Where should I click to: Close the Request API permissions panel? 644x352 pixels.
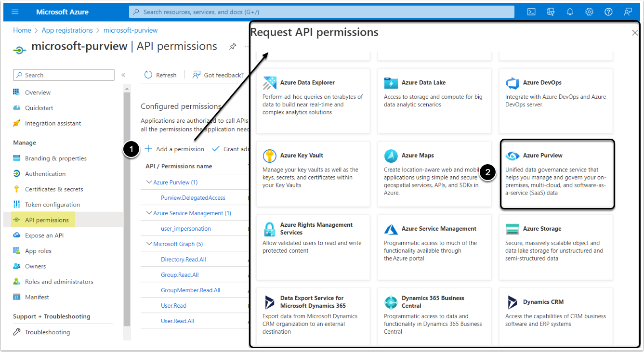pos(635,33)
